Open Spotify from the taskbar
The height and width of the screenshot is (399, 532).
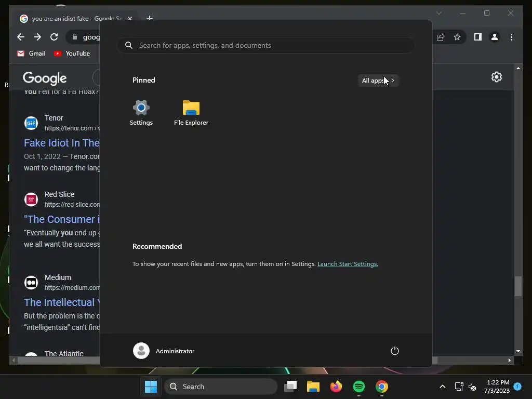358,387
